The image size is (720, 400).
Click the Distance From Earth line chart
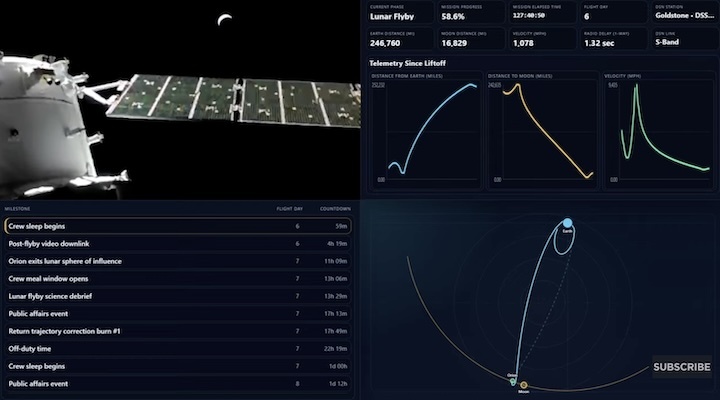425,130
